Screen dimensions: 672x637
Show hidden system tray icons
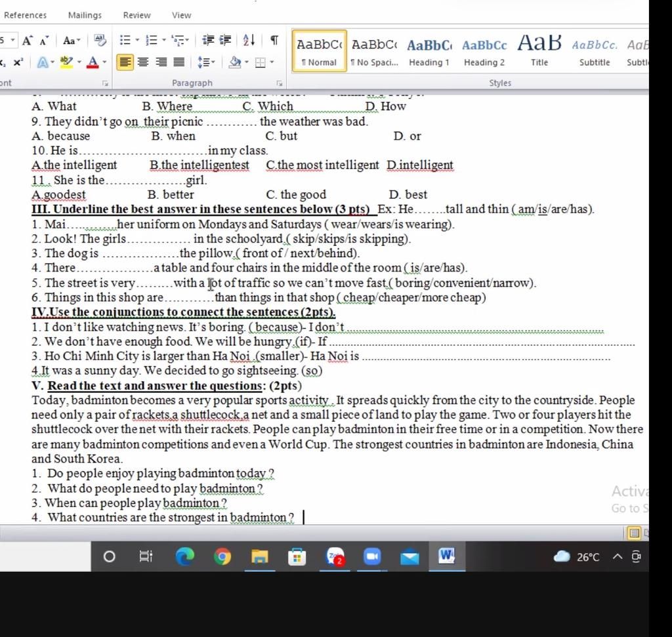tap(617, 556)
